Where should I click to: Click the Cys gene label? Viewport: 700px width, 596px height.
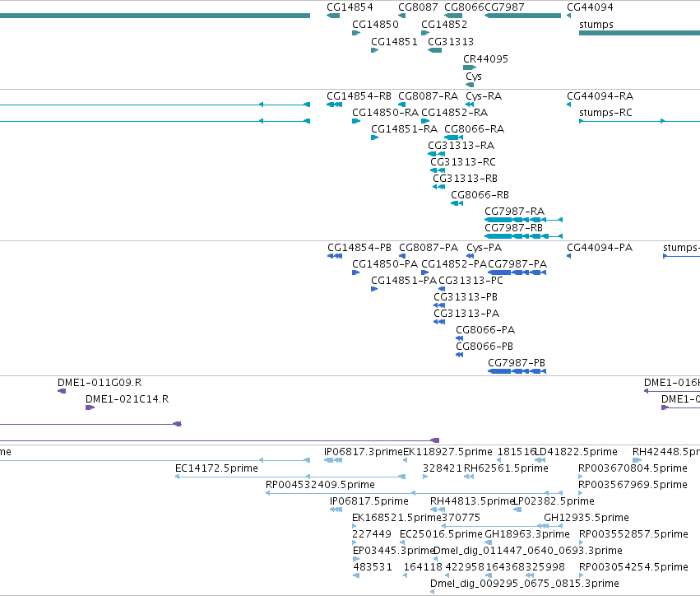pyautogui.click(x=474, y=77)
